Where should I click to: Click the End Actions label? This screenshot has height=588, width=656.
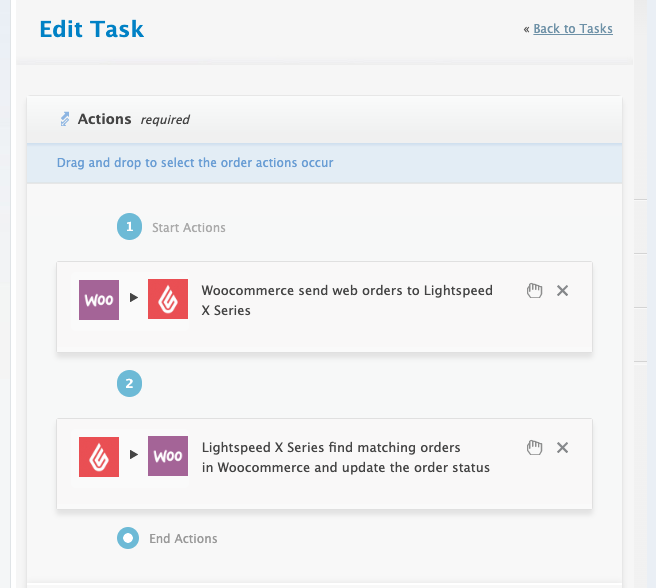pyautogui.click(x=183, y=539)
